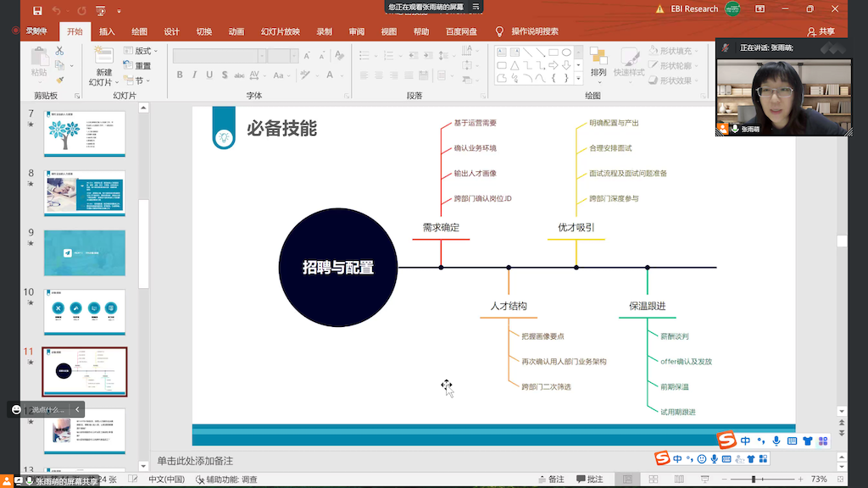Image resolution: width=868 pixels, height=488 pixels.
Task: Increase font size with larger A icon
Action: click(x=307, y=55)
